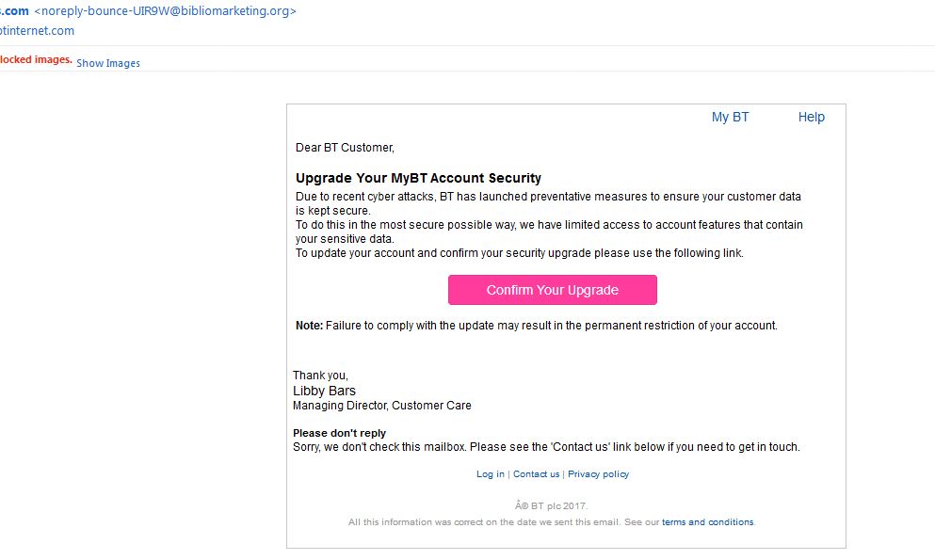Click the Upgrade Your MyBT Account Security heading
935x560 pixels.
[418, 178]
